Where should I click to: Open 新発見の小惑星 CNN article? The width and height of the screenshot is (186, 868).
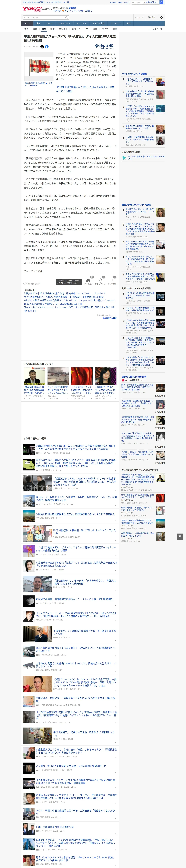[x=74, y=599]
